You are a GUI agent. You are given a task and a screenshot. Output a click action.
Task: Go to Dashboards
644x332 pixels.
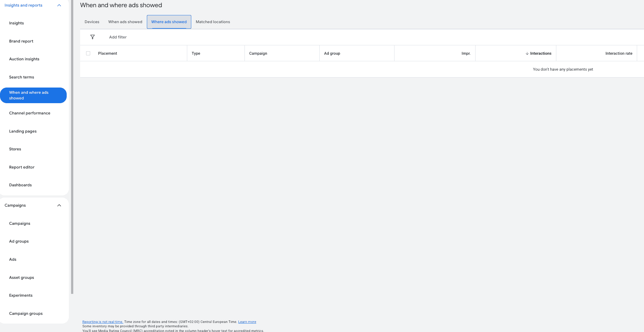point(20,185)
